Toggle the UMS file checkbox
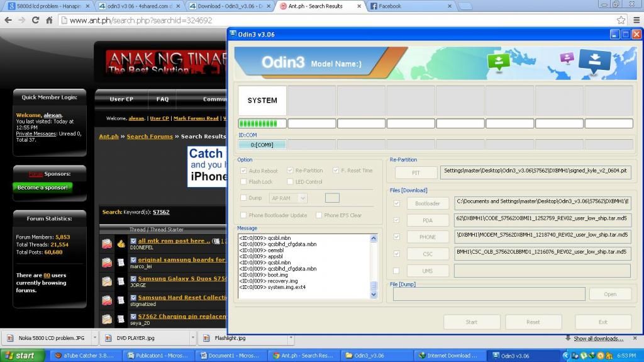The height and width of the screenshot is (362, 644). click(x=396, y=271)
